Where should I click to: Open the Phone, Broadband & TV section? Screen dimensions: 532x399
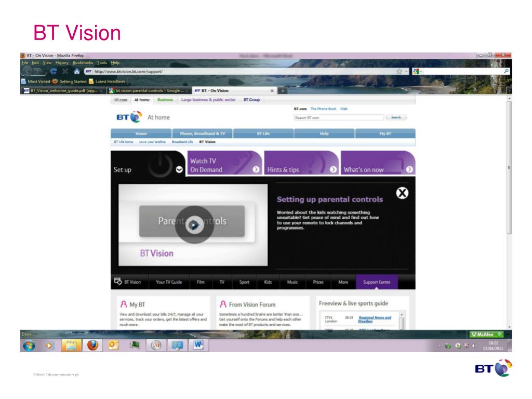click(x=202, y=134)
